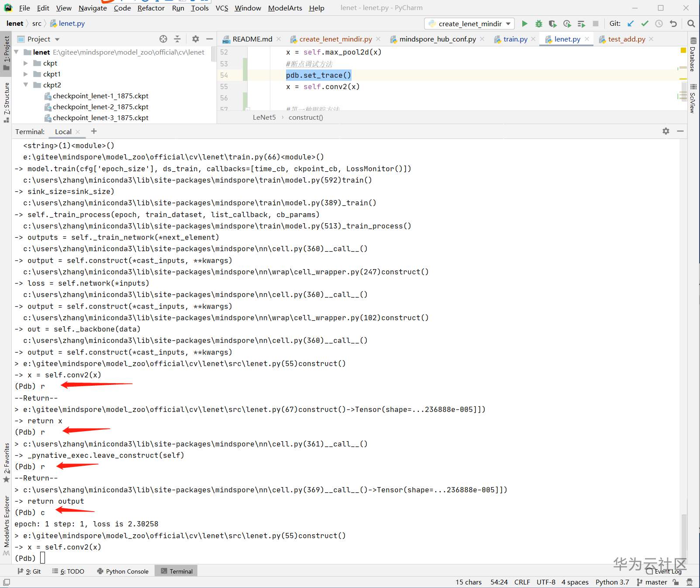700x588 pixels.
Task: Switch to README.md editor tab
Action: pyautogui.click(x=252, y=39)
